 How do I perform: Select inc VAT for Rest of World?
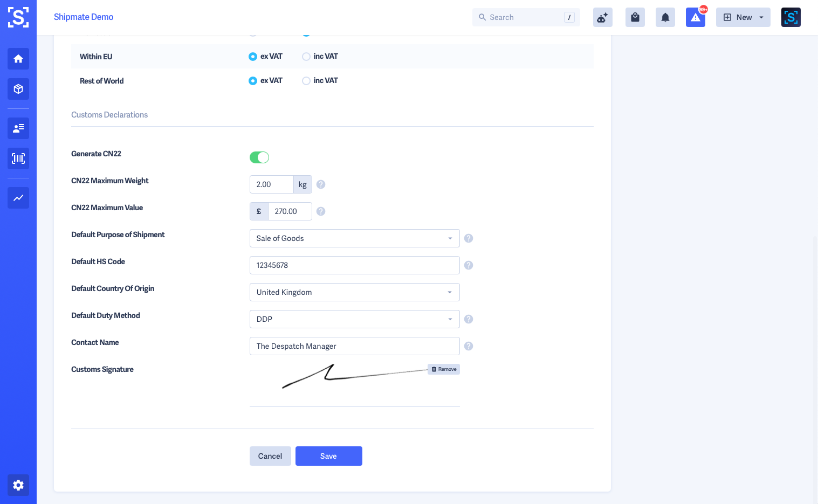click(x=306, y=81)
